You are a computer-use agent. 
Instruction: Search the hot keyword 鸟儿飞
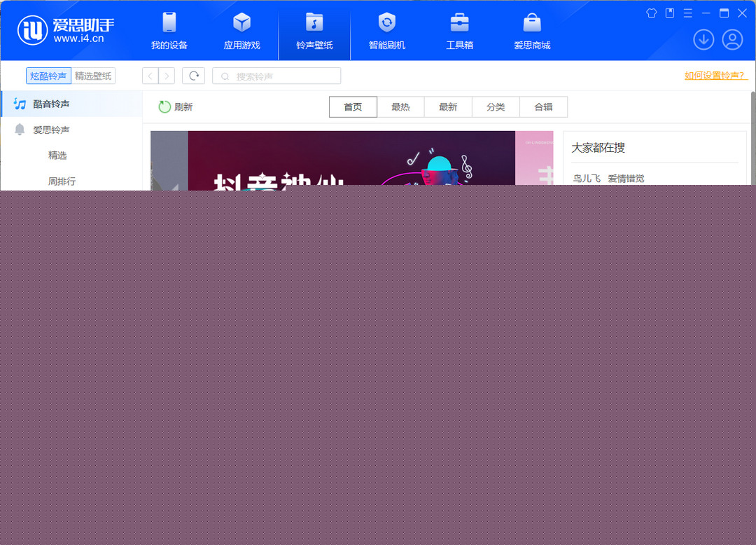tap(587, 178)
